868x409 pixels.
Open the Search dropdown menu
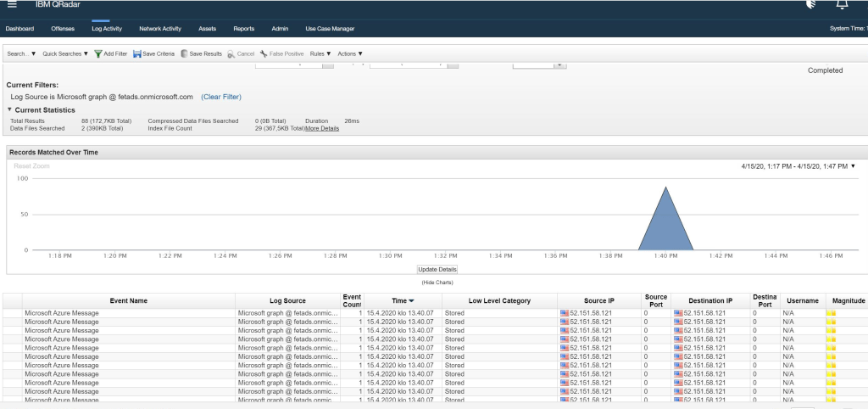[x=21, y=53]
